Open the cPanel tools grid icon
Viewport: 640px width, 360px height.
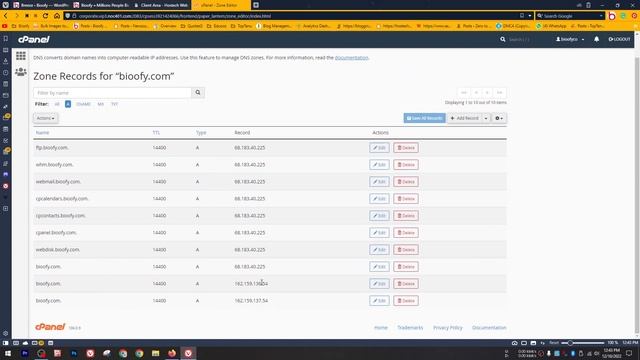[21, 56]
